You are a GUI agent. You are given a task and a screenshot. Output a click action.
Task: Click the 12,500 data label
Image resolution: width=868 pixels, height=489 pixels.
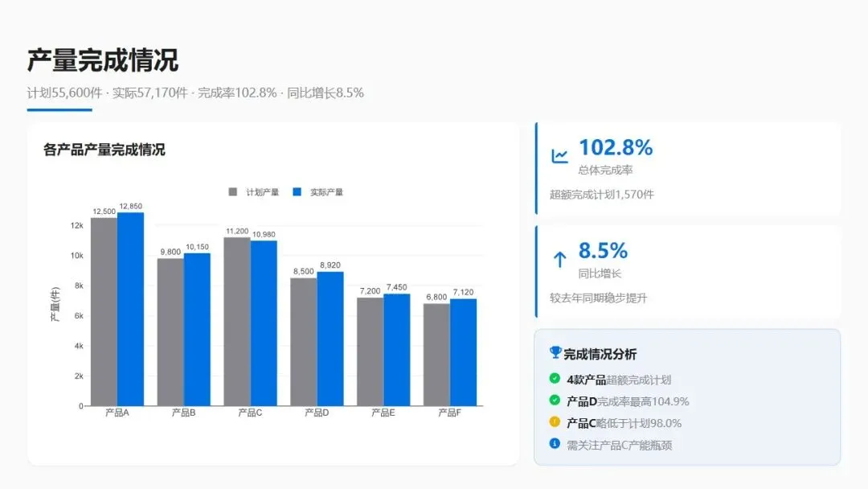click(x=104, y=212)
